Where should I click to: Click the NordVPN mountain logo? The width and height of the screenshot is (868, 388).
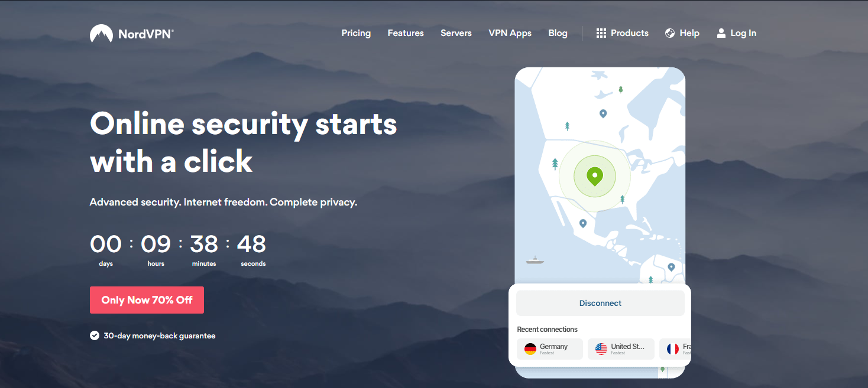coord(101,33)
